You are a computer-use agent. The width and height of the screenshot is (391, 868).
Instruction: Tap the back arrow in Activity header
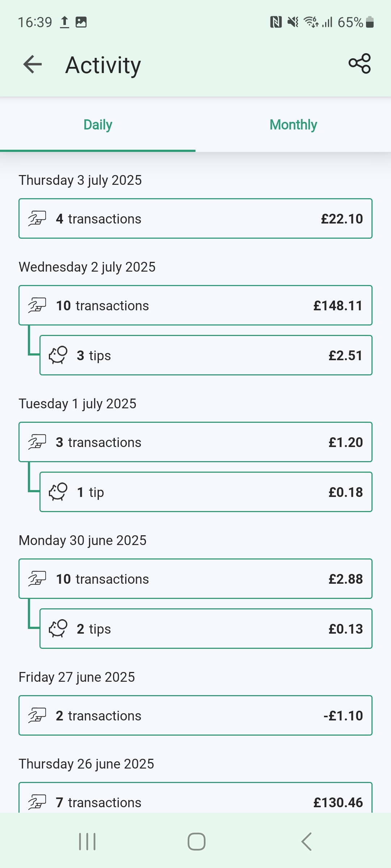click(33, 64)
